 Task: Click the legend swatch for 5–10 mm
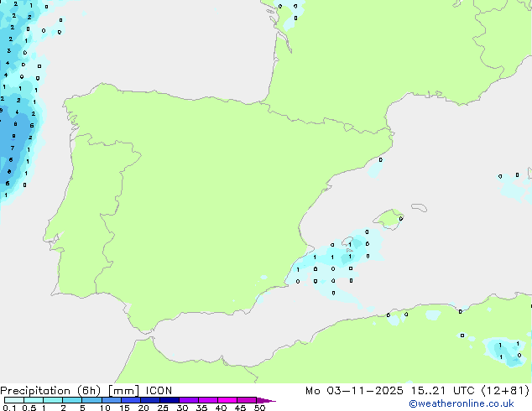[91, 400]
